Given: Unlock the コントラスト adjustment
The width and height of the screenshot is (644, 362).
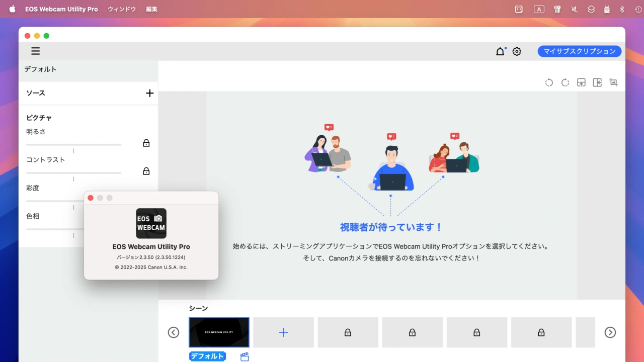Looking at the screenshot, I should [x=145, y=171].
